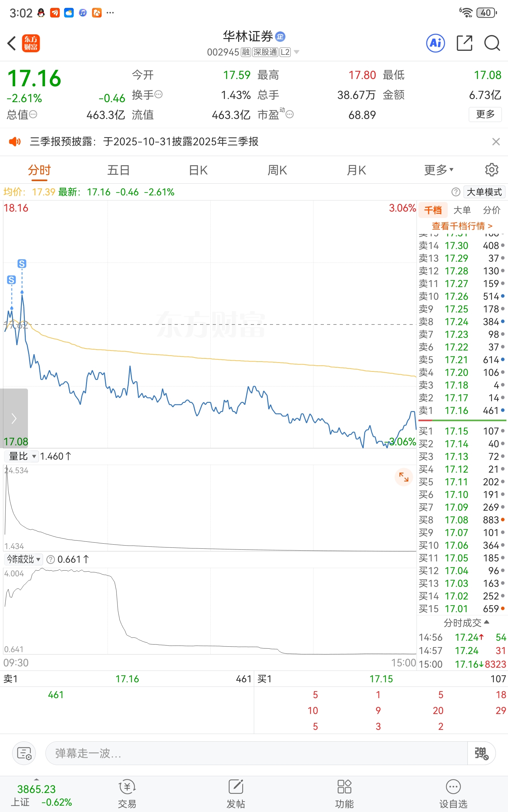This screenshot has height=812, width=508.
Task: Select the 分价 tab
Action: click(x=491, y=210)
